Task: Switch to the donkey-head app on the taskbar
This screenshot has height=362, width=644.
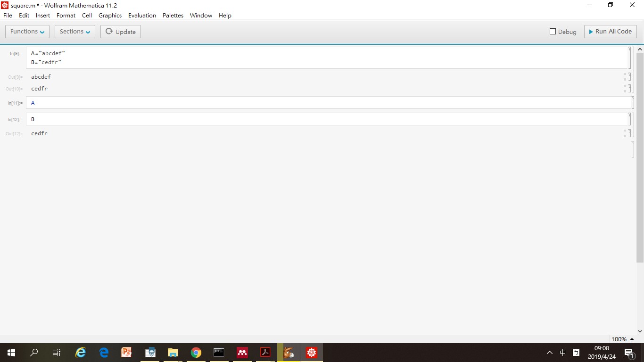Action: point(289,352)
